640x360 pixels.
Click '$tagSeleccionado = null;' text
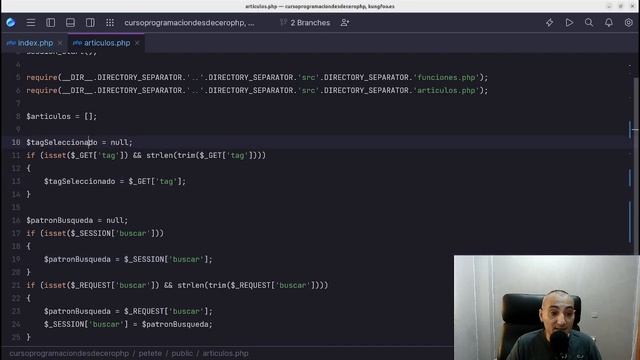[x=80, y=142]
